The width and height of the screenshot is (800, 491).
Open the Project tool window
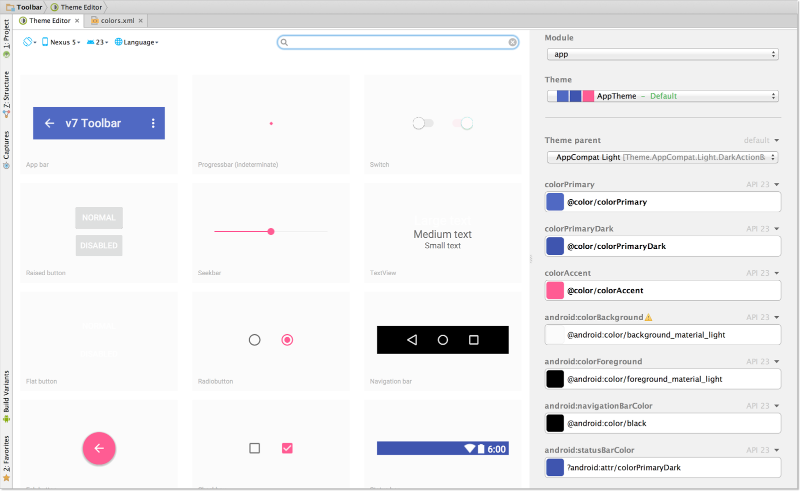pos(6,38)
